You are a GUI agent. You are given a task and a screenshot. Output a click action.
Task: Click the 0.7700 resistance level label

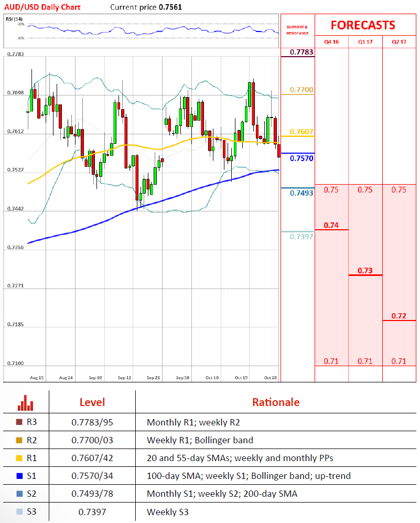coord(301,90)
